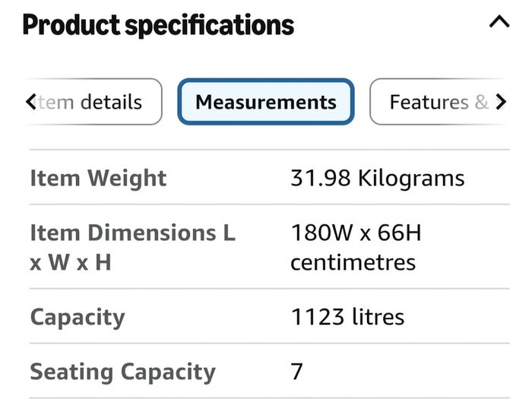Switch to the Features & tab
This screenshot has width=532, height=399.
click(x=439, y=102)
